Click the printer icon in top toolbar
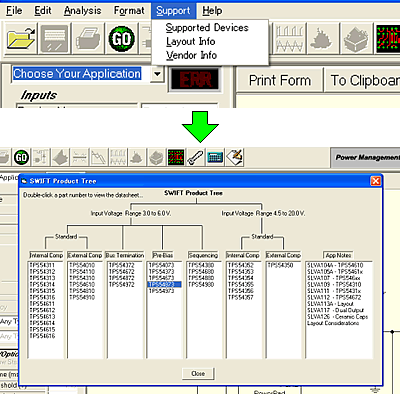The width and height of the screenshot is (400, 394). 88,38
